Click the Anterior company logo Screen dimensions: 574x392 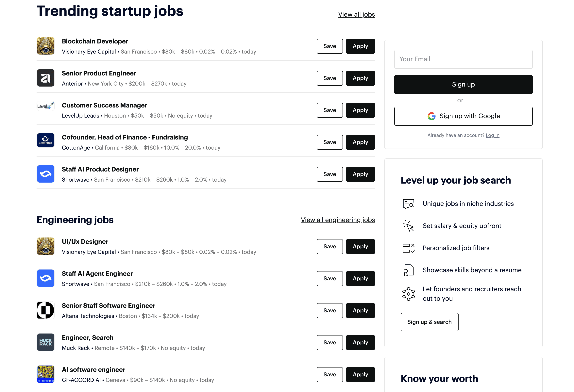(45, 78)
